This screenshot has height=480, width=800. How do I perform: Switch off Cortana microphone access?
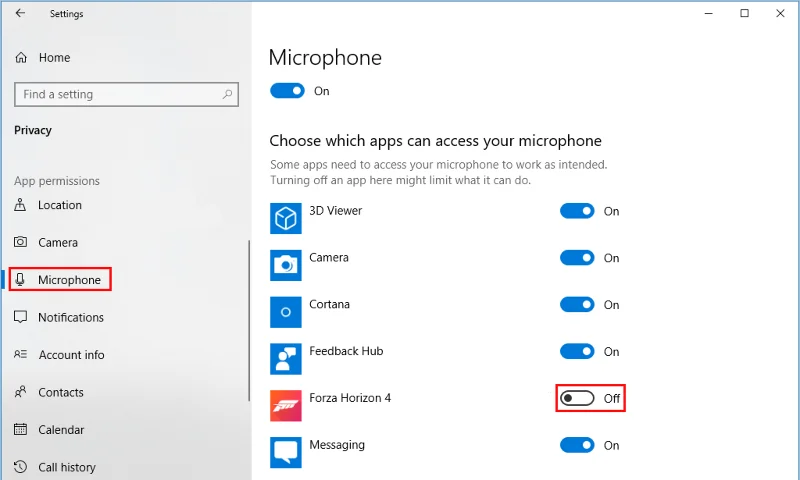[577, 305]
